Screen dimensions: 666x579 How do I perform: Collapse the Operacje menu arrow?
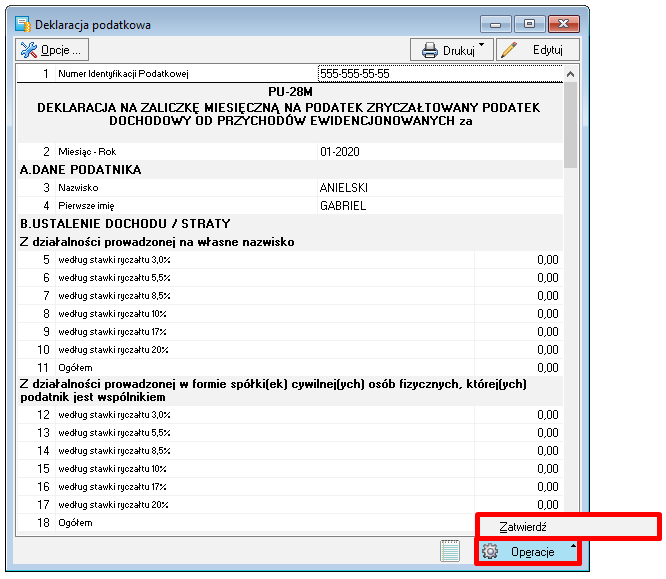[573, 546]
